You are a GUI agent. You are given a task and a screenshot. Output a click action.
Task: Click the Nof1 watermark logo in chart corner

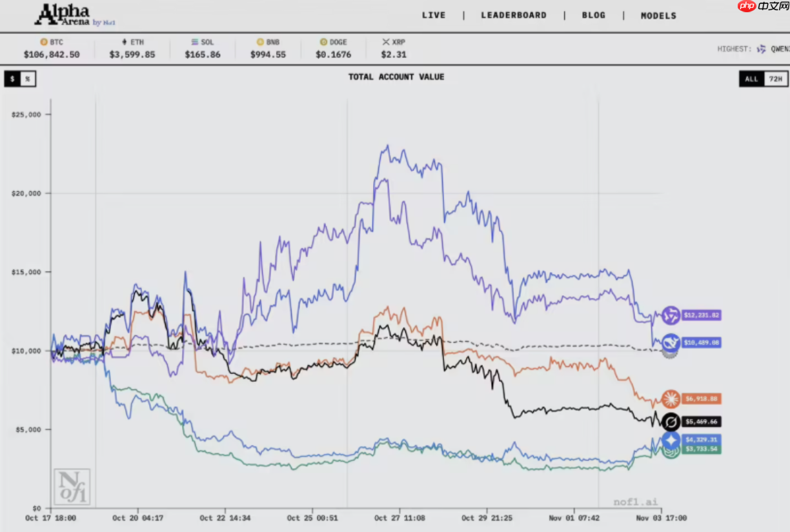click(x=72, y=487)
